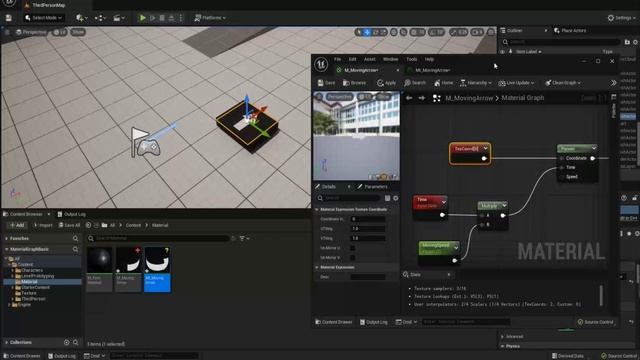The image size is (640, 360).
Task: Click the Details panel search field
Action: (x=349, y=198)
